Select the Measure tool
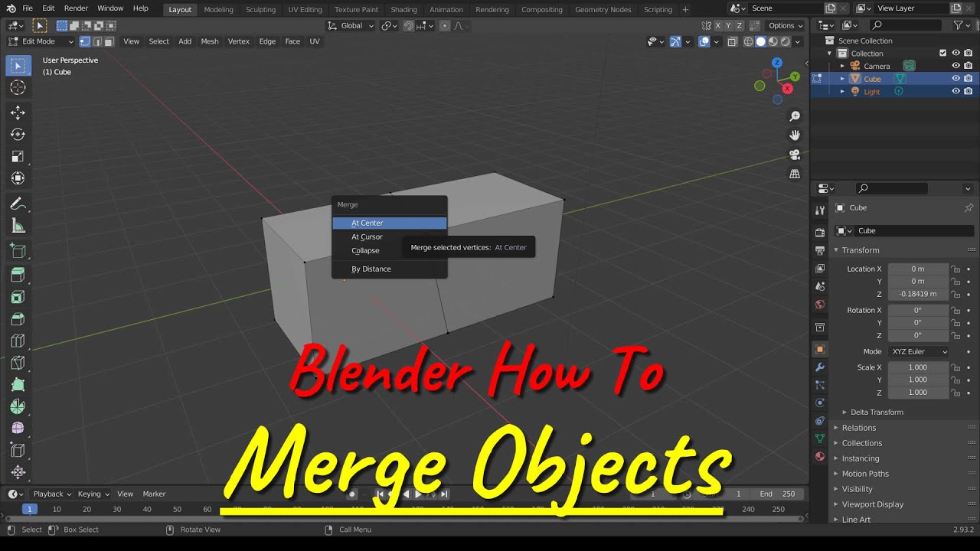The width and height of the screenshot is (980, 551). click(18, 227)
